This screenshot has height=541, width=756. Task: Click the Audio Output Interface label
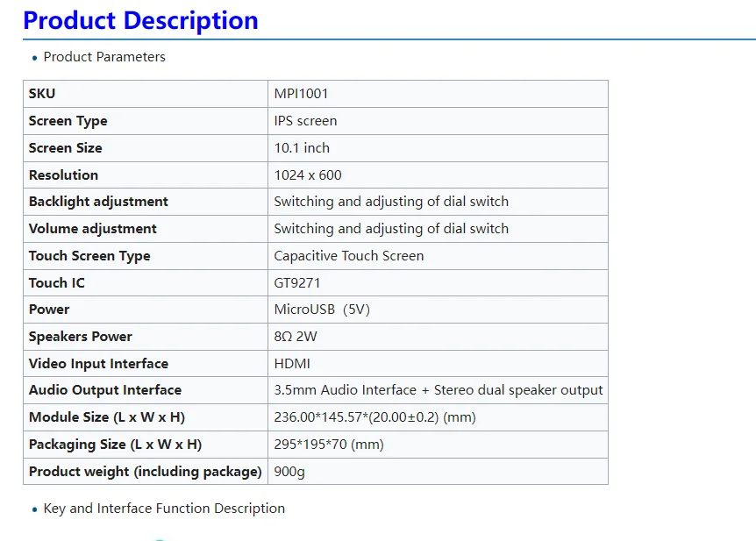point(105,390)
